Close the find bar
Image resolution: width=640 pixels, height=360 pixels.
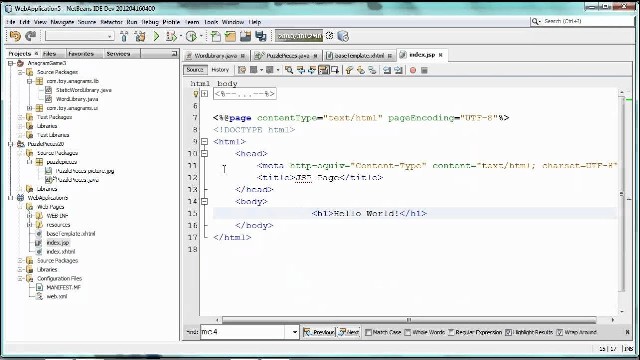point(627,332)
